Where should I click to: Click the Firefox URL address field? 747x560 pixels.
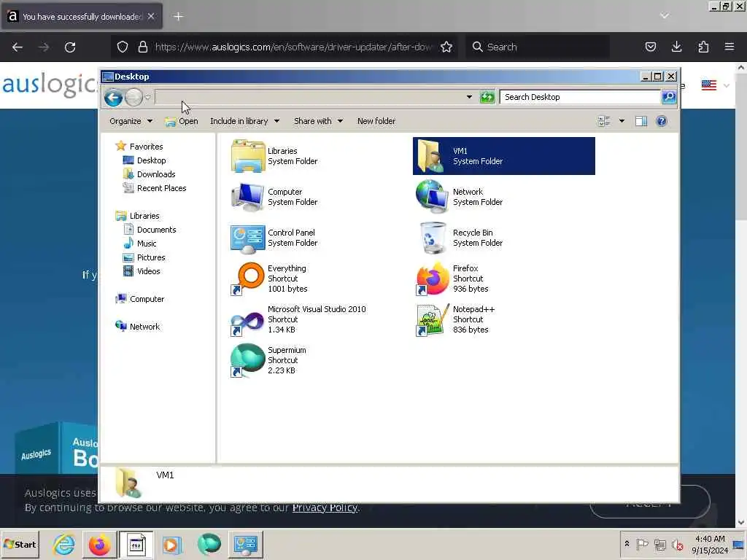[x=293, y=47]
